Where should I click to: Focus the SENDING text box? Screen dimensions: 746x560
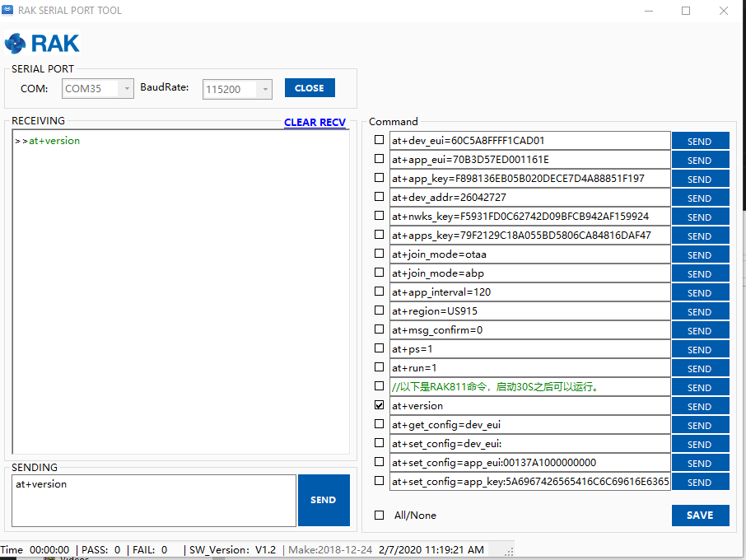(154, 500)
